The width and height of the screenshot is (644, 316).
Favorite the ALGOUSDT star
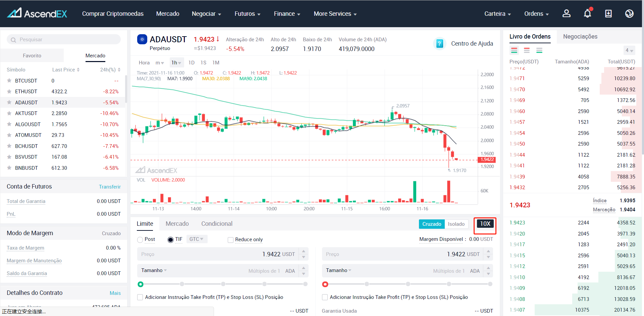pos(9,124)
